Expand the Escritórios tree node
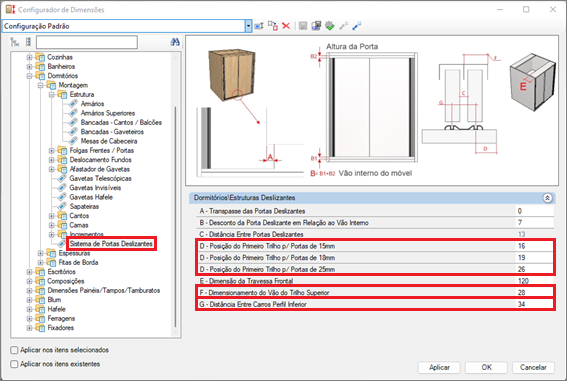Image resolution: width=567 pixels, height=381 pixels. (29, 272)
